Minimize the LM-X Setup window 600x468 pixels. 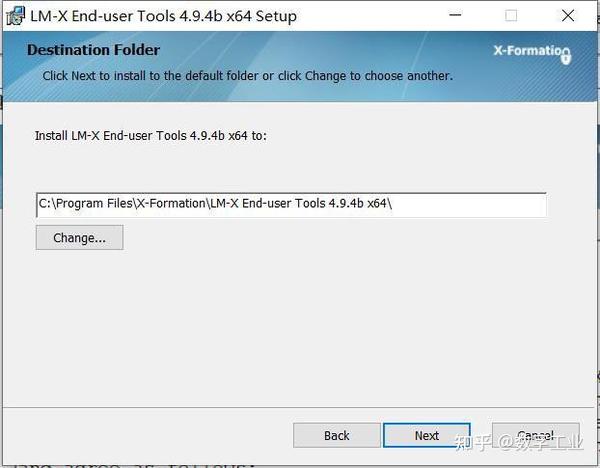pyautogui.click(x=455, y=15)
